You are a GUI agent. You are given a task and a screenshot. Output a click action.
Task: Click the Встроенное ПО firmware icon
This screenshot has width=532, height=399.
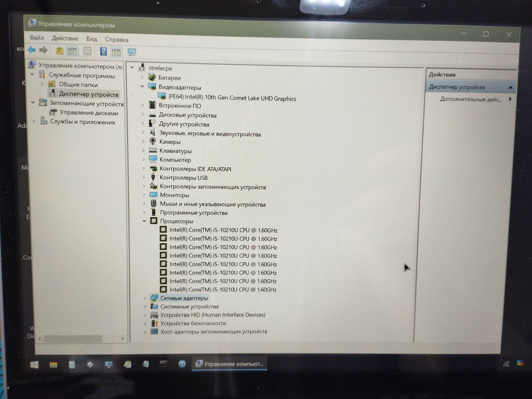pos(152,105)
